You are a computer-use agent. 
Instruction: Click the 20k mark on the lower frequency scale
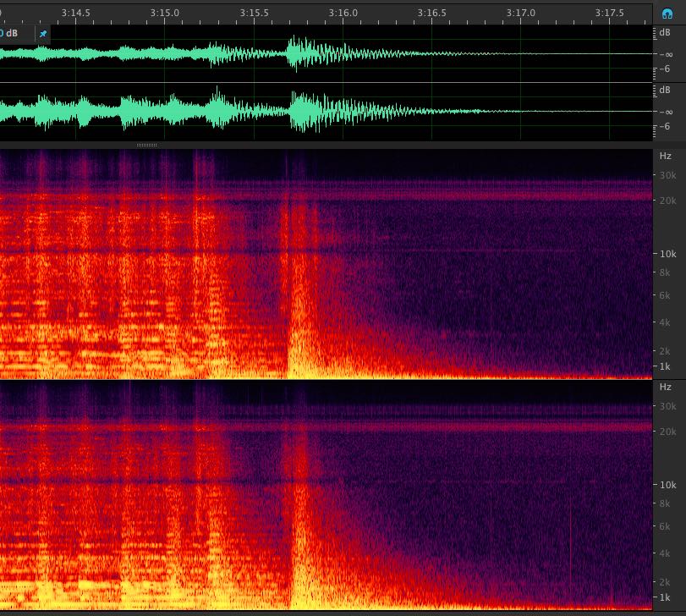pos(666,432)
